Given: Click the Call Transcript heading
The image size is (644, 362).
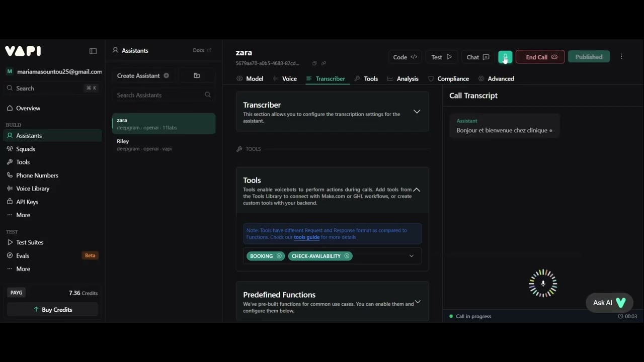Looking at the screenshot, I should click(x=473, y=96).
